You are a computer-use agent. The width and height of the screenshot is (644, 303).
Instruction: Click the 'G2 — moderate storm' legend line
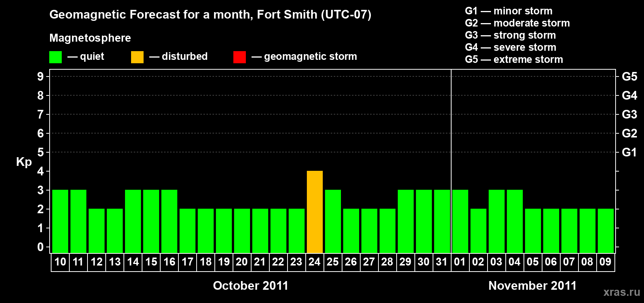click(x=517, y=23)
